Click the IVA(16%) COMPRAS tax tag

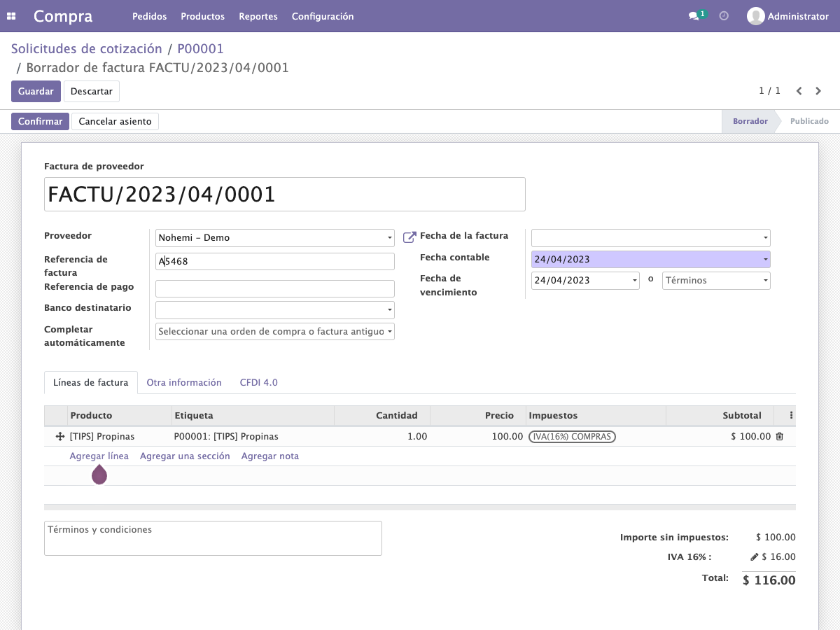(573, 437)
